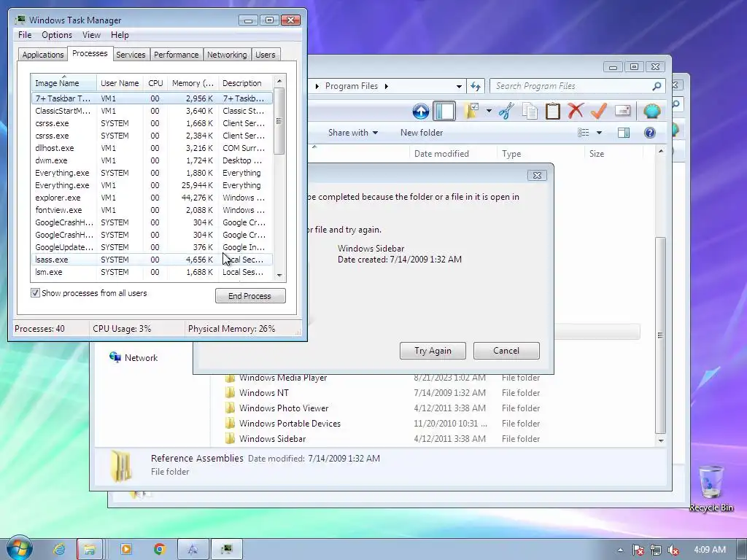Click the clock showing 4:09 AM

click(x=709, y=550)
